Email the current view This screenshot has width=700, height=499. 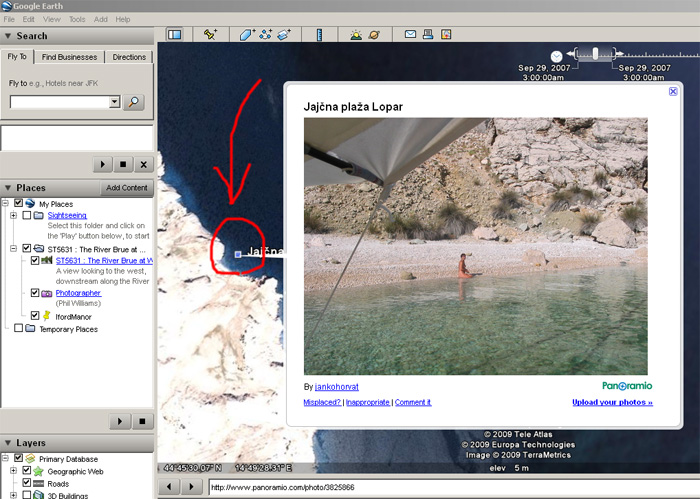click(x=410, y=34)
